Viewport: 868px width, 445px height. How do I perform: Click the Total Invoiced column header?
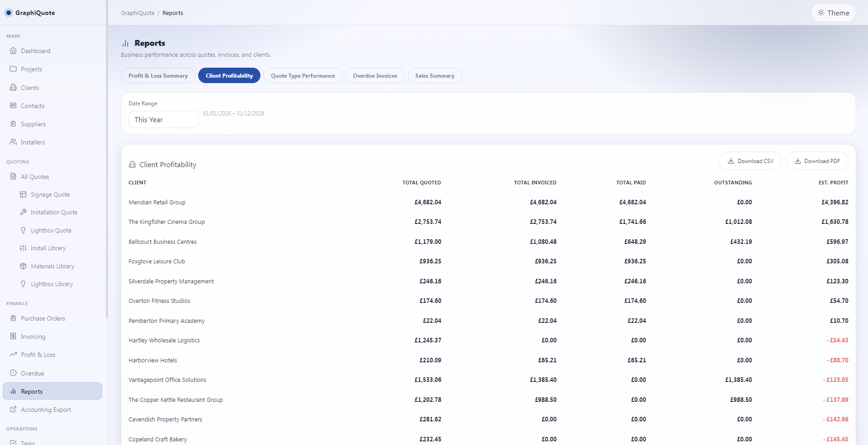click(535, 183)
